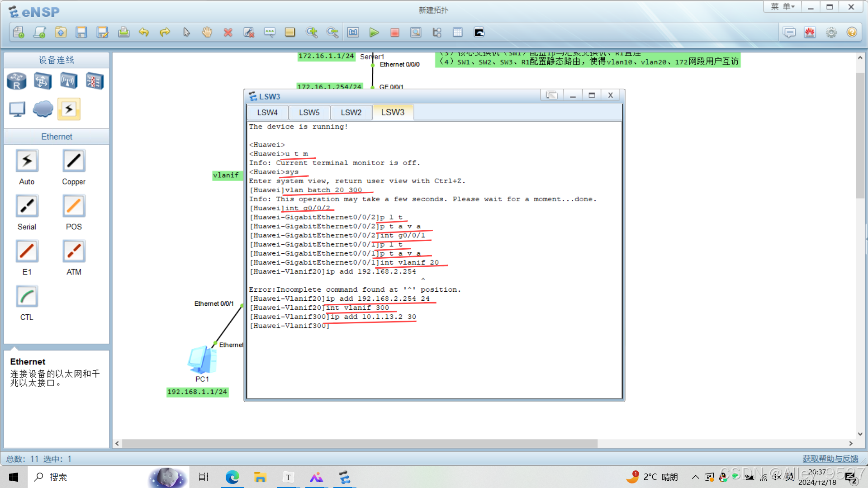Screen dimensions: 868x488
Task: Select the Switch device category icon
Action: [43, 81]
